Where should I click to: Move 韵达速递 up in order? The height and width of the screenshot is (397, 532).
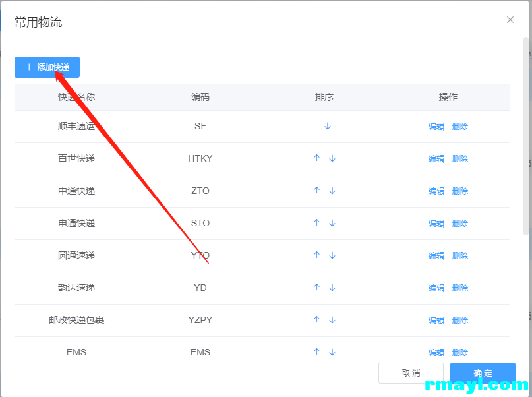tap(316, 288)
